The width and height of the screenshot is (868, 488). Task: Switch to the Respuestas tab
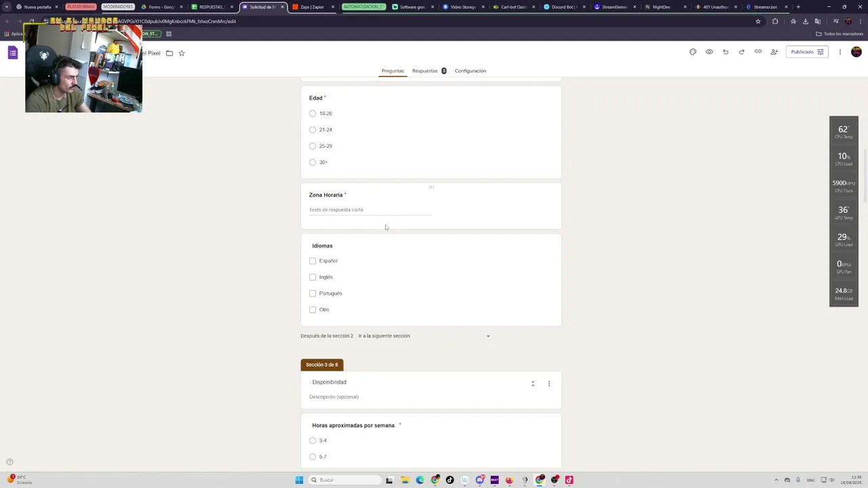coord(429,70)
